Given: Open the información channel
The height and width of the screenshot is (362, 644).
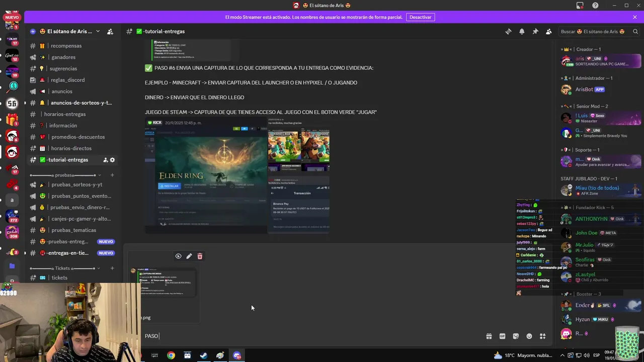Looking at the screenshot, I should (x=73, y=126).
